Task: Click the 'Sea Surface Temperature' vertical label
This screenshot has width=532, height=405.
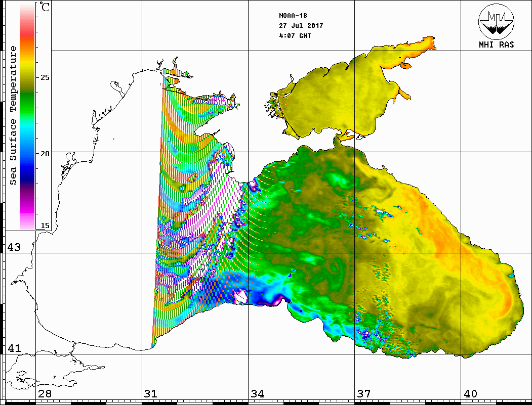Action: [13, 115]
